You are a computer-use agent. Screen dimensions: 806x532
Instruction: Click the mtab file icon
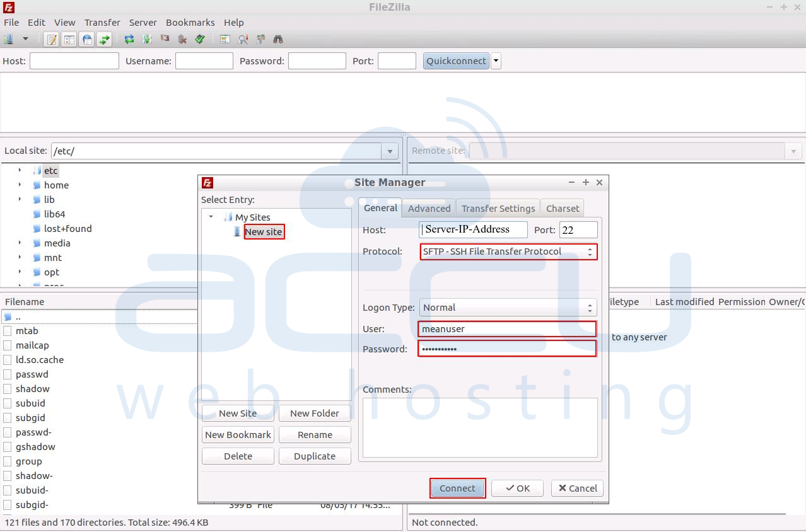point(8,331)
